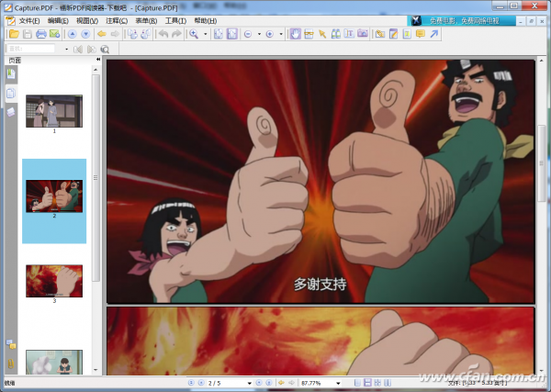The image size is (551, 392).
Task: Open the 2 / 5 page number dropdown
Action: point(249,383)
